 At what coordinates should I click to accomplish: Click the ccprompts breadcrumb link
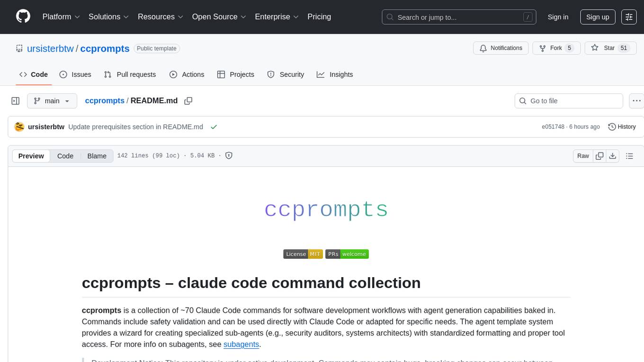pyautogui.click(x=105, y=100)
